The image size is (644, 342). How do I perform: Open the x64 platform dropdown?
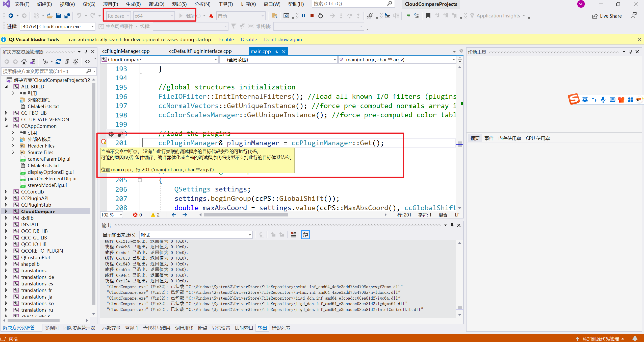click(154, 16)
